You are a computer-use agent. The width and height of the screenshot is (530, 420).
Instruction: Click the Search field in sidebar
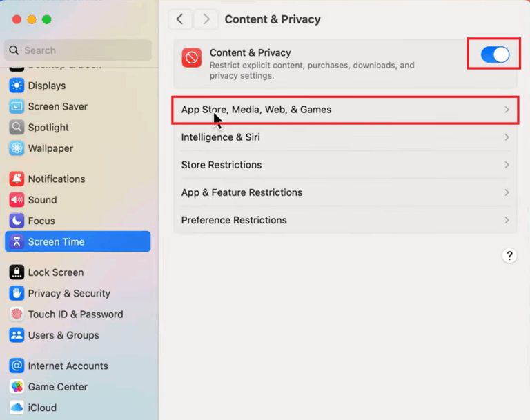(77, 50)
